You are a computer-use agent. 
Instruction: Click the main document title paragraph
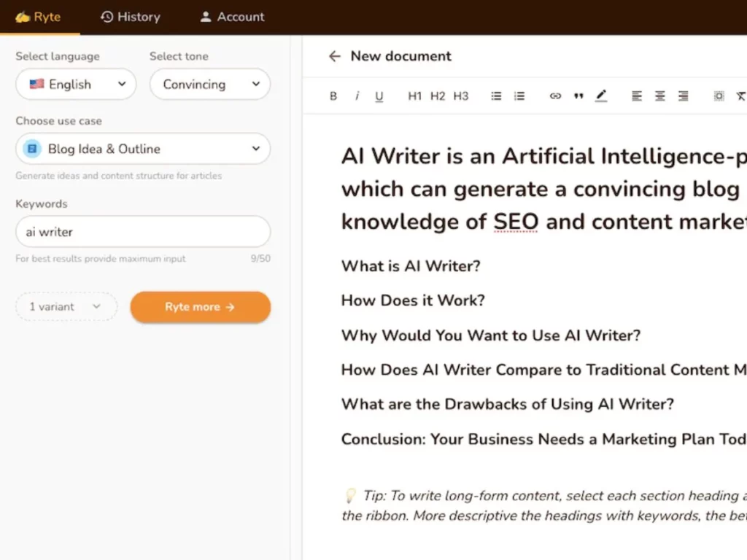(x=544, y=189)
